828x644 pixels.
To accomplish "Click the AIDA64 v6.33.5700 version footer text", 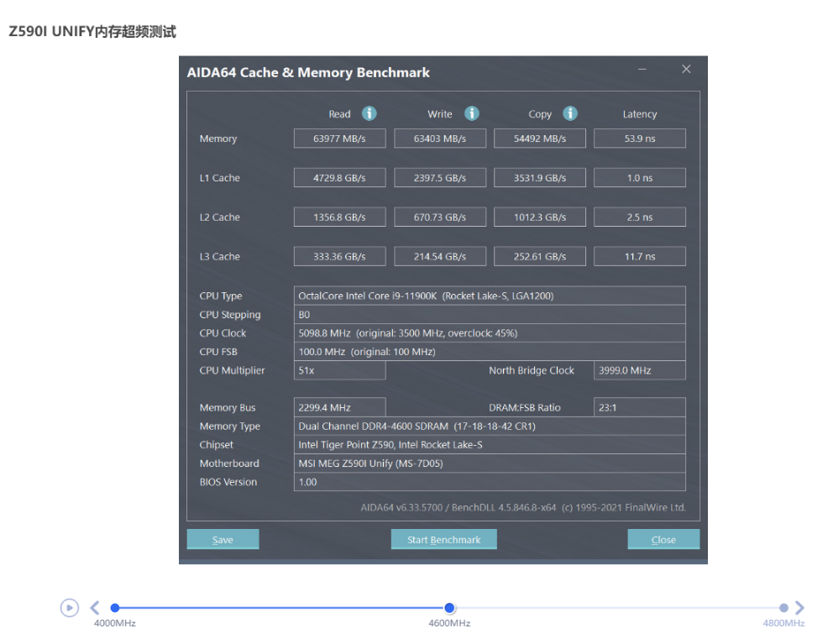I will (x=523, y=507).
